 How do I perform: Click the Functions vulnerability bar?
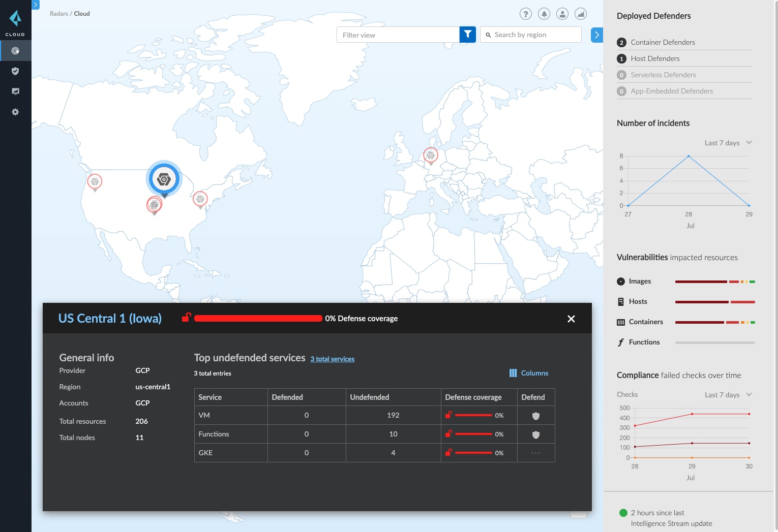pyautogui.click(x=715, y=342)
